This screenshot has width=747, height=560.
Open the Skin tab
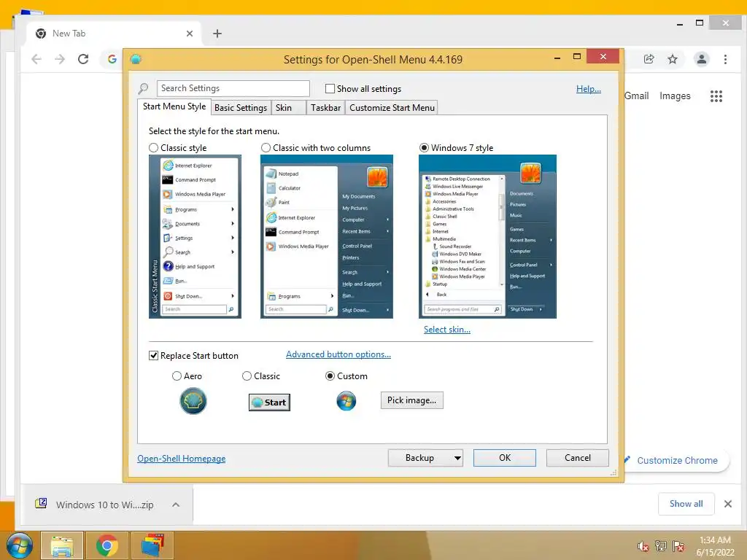(x=288, y=108)
